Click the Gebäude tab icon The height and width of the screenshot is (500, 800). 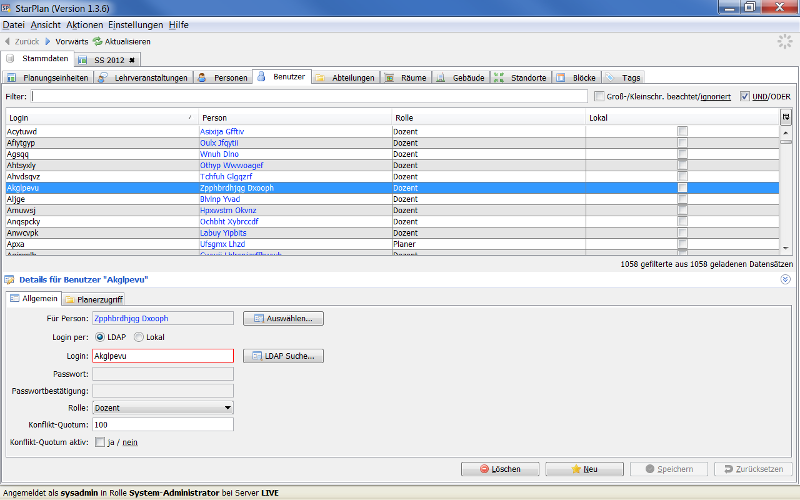click(x=441, y=78)
